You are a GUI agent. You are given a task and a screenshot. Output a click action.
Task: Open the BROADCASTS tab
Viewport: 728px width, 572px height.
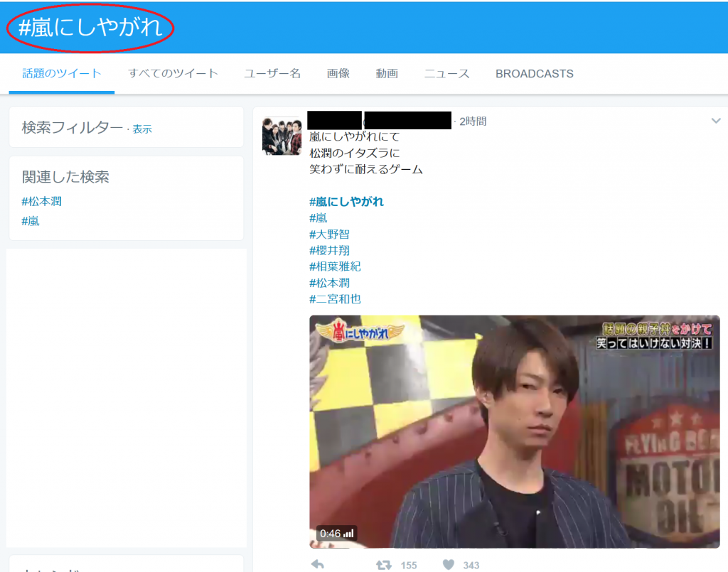click(x=535, y=74)
